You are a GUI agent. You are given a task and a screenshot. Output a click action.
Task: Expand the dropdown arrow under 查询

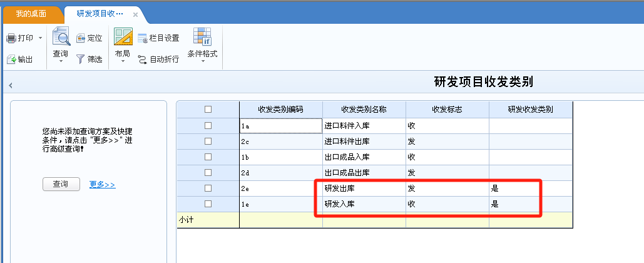[x=61, y=61]
